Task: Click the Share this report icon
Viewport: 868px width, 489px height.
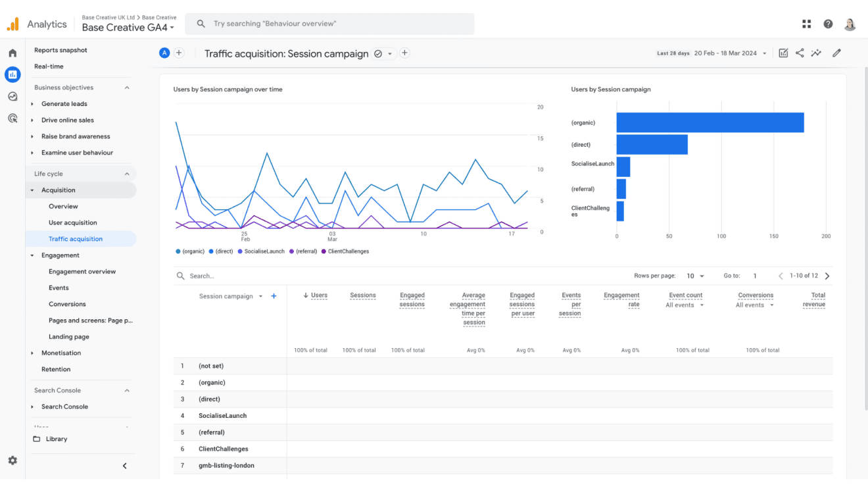Action: 800,53
